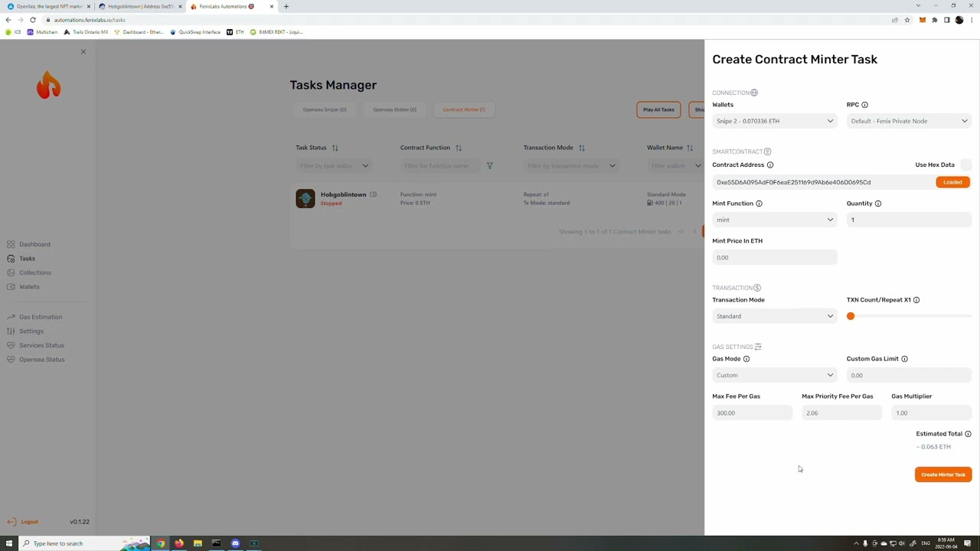Click TXN Count slider handle

(x=851, y=316)
